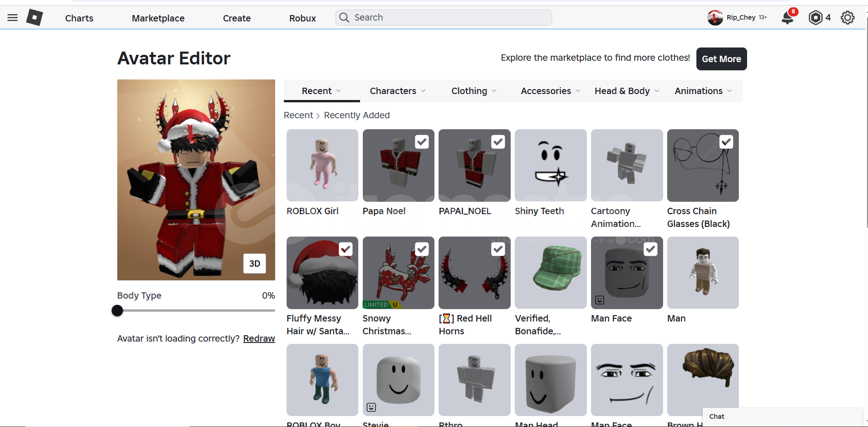Open notifications bell with 8 badge
Image resolution: width=868 pixels, height=427 pixels.
788,18
